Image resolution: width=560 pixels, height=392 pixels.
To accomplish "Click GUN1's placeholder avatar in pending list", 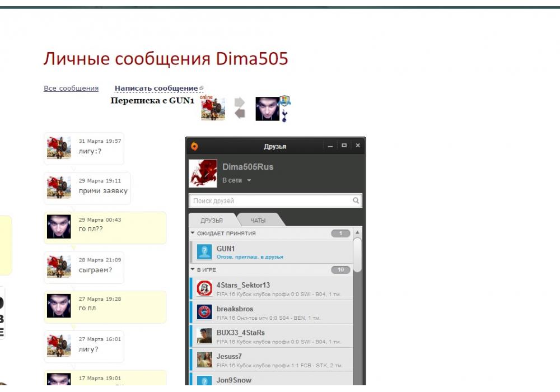I will click(x=204, y=251).
